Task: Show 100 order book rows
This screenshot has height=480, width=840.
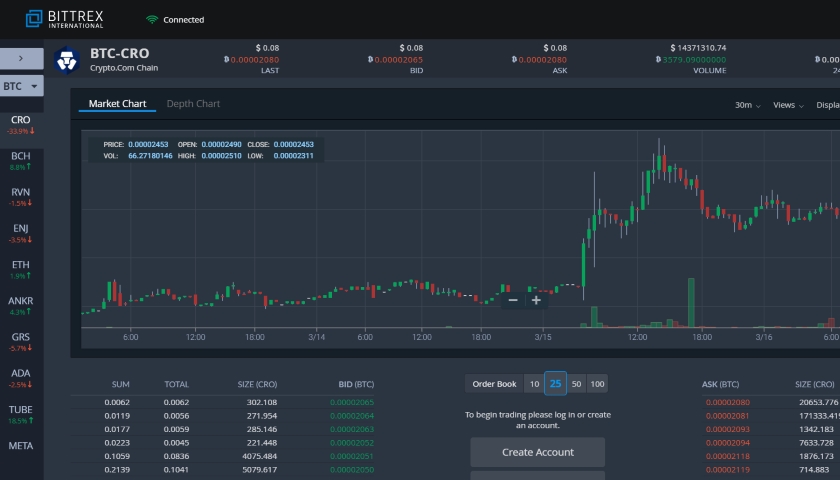Action: tap(597, 384)
